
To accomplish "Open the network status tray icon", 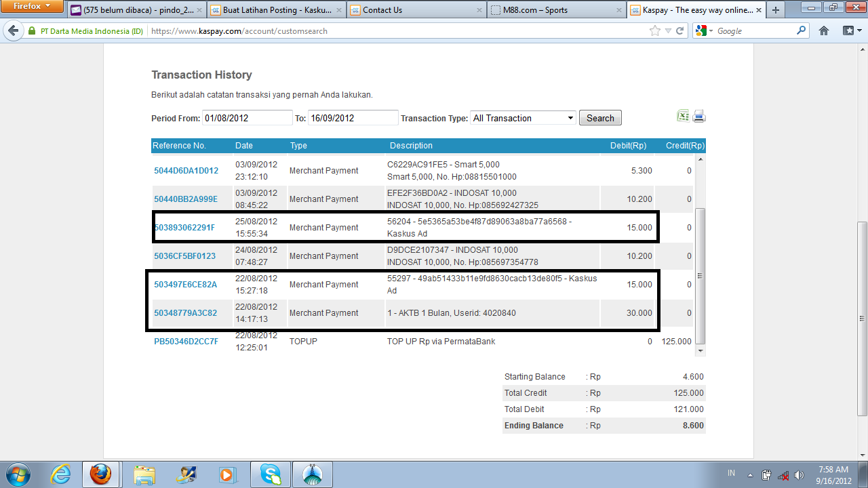I will click(x=783, y=474).
